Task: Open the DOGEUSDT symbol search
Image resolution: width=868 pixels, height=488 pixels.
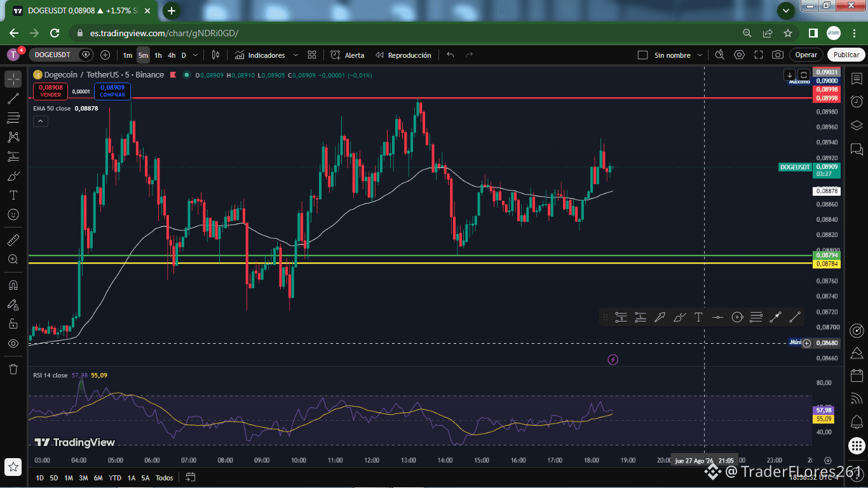Action: click(53, 55)
